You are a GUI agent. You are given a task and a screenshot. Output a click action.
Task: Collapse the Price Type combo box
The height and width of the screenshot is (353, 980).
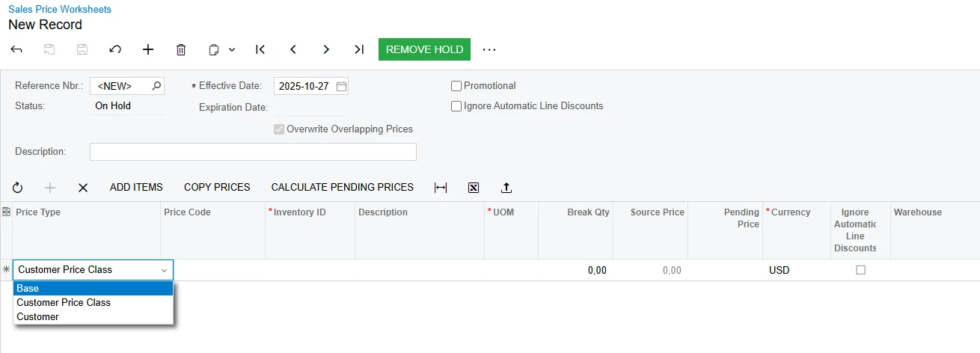[164, 270]
